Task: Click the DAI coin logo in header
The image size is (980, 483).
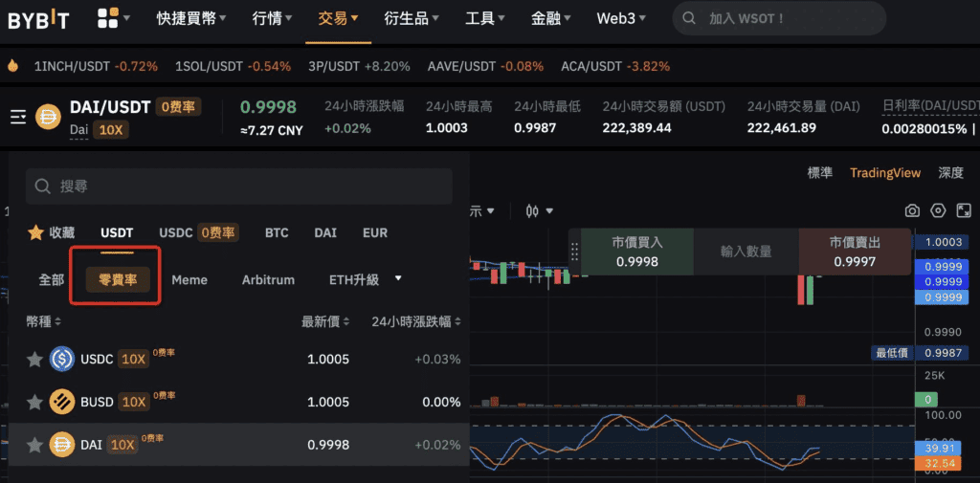Action: click(x=48, y=117)
